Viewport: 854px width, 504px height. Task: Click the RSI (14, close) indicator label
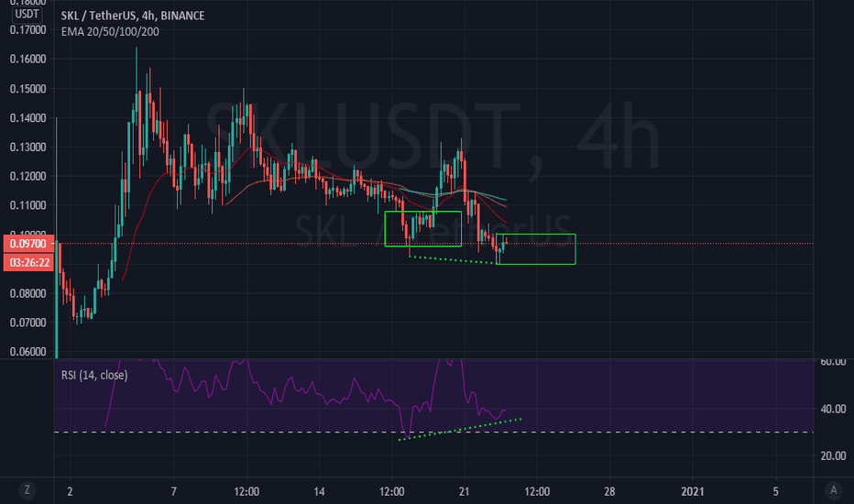(94, 375)
